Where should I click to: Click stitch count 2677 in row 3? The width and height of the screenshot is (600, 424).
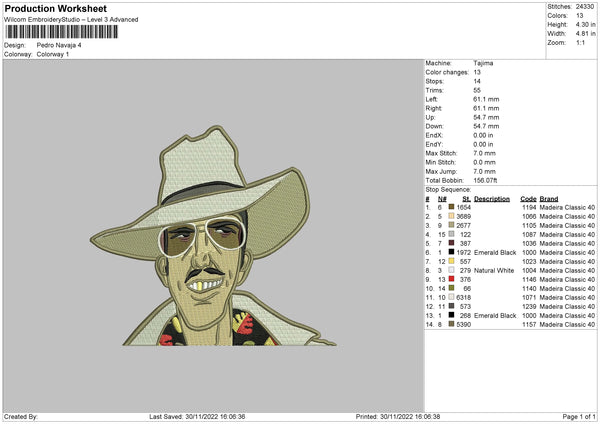pyautogui.click(x=464, y=225)
